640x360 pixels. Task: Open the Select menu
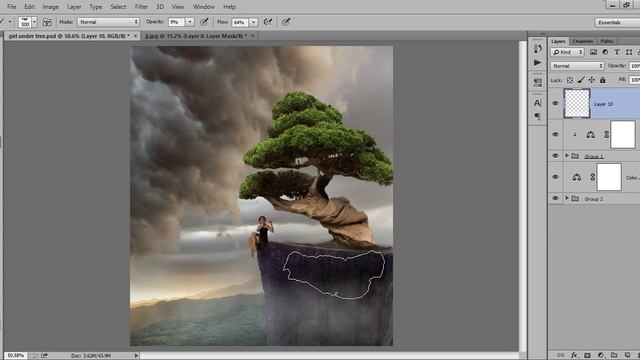tap(118, 7)
